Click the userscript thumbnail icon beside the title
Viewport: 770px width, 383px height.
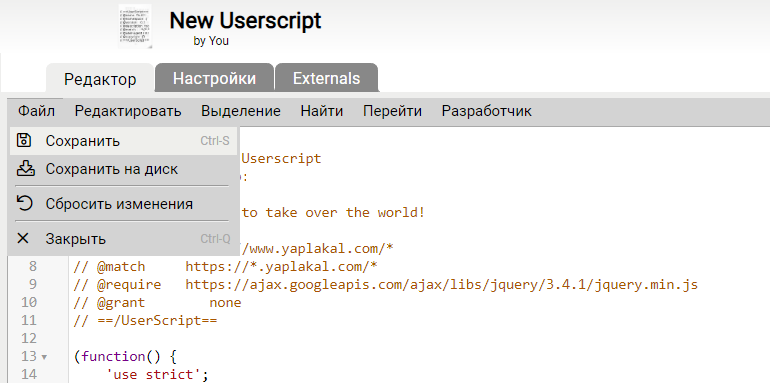pos(135,27)
